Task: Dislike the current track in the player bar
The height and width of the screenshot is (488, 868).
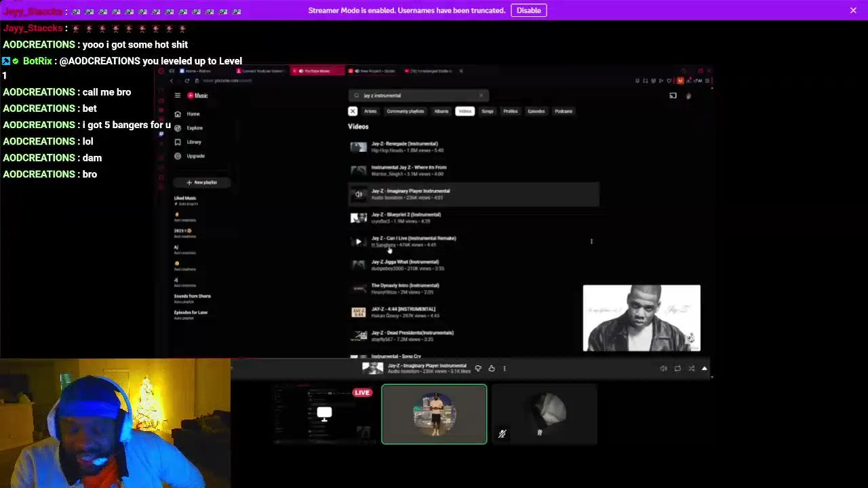Action: pyautogui.click(x=478, y=369)
